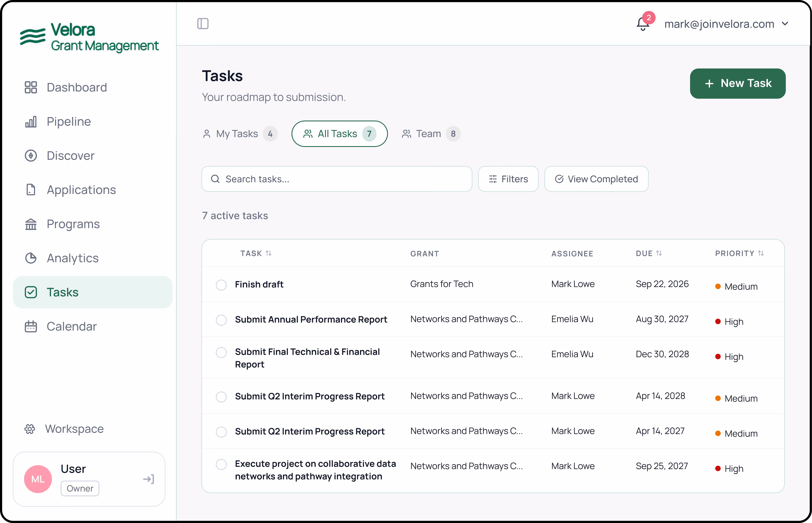Click the ML user avatar
Viewport: 812px width, 523px height.
coord(38,479)
